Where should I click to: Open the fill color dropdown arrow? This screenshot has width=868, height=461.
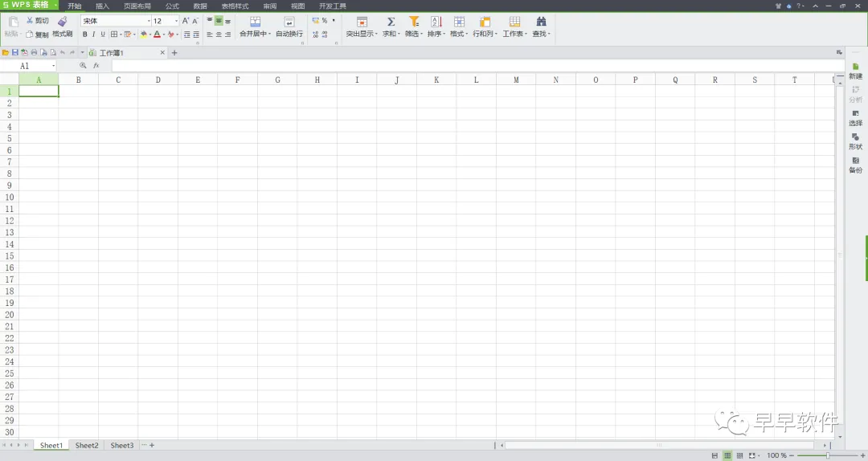[x=150, y=35]
